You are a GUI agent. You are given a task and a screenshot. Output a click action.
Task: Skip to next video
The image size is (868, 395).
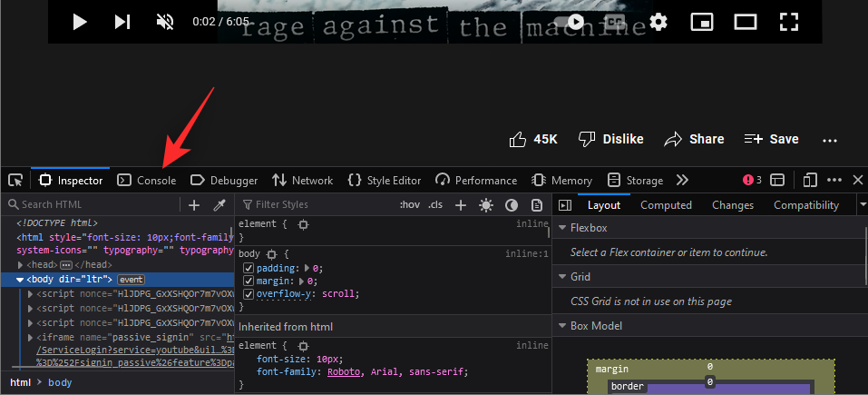122,22
